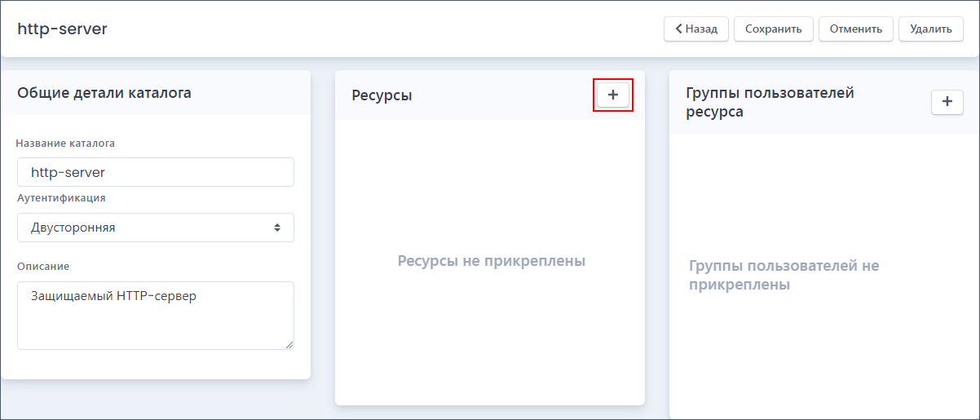Focus the Название каталога input field
Screen dimensions: 980x420
coord(156,172)
